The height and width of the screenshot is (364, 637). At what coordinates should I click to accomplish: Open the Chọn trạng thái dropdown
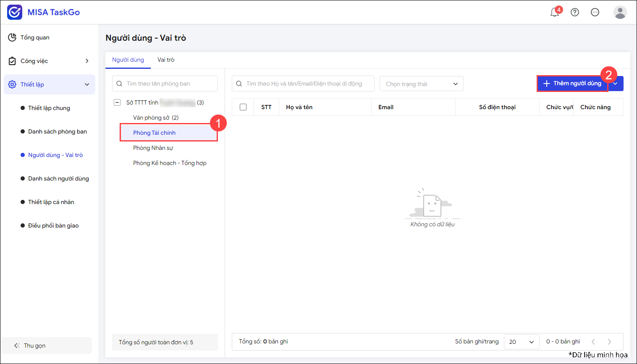pyautogui.click(x=421, y=84)
